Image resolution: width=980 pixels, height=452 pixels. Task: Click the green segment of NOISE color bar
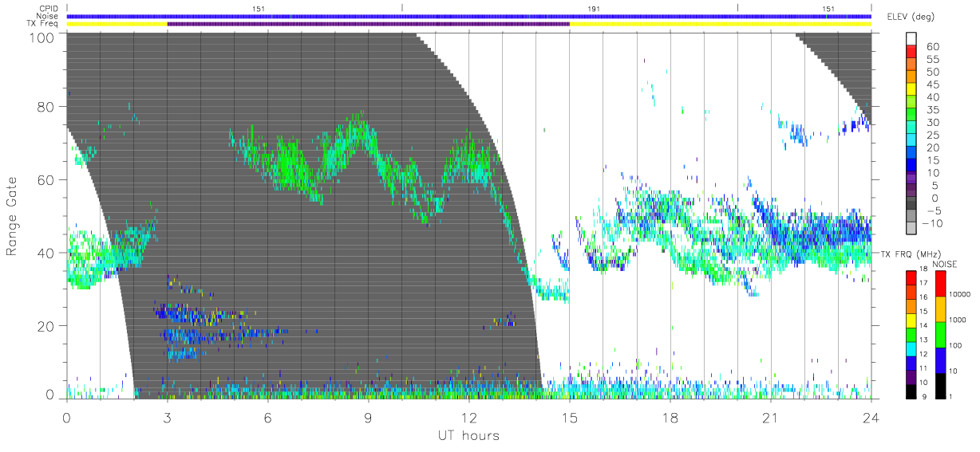pyautogui.click(x=939, y=334)
